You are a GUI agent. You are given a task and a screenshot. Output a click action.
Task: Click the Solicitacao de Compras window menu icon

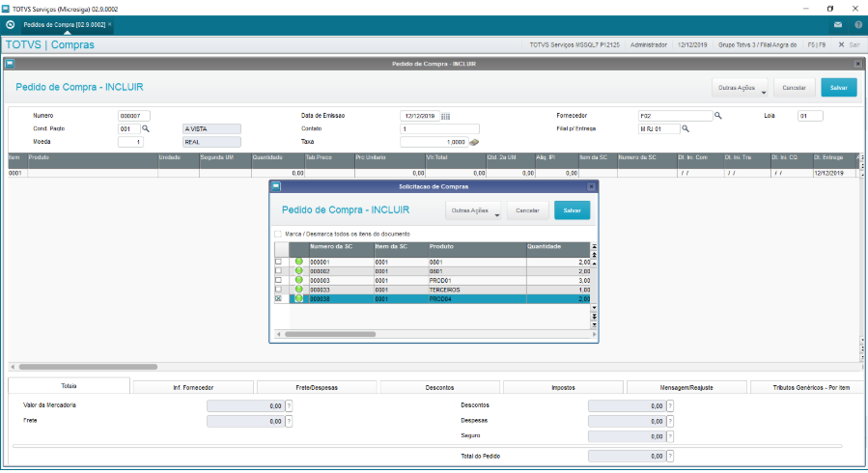(276, 187)
